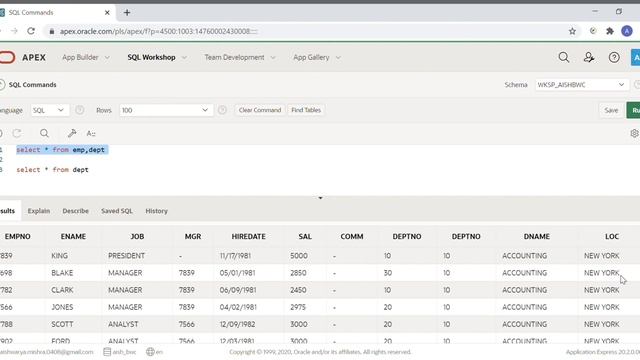Click the LOC column header

click(612, 236)
